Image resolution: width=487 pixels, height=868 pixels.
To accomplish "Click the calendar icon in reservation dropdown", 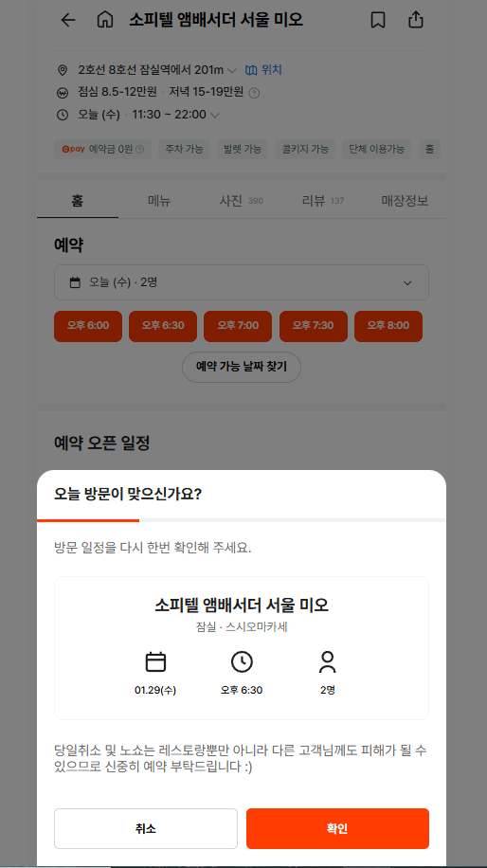I will (75, 282).
